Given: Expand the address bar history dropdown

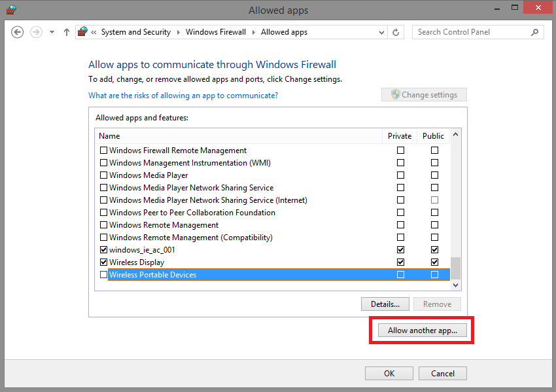Looking at the screenshot, I should pyautogui.click(x=381, y=32).
